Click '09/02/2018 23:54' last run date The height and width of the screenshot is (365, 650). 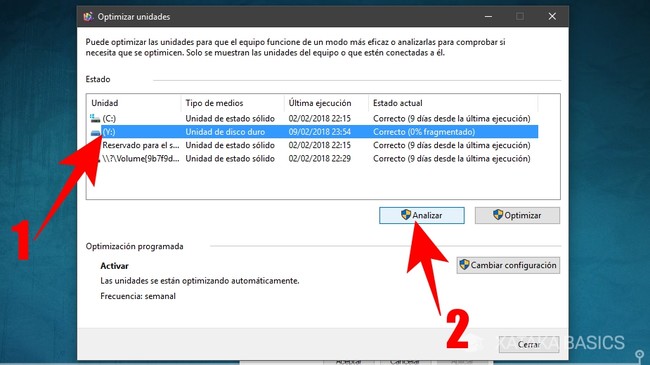click(x=320, y=132)
